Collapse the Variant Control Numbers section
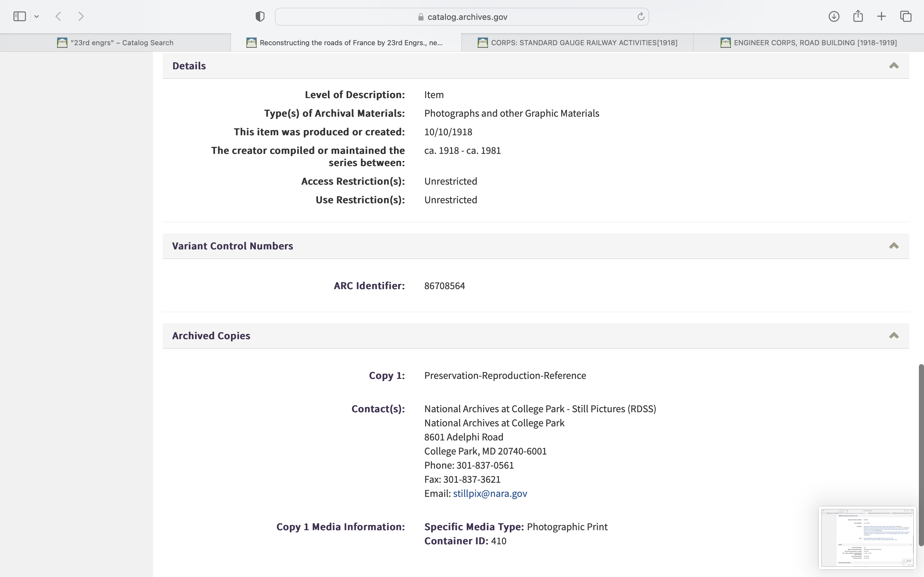This screenshot has width=924, height=577. [894, 246]
